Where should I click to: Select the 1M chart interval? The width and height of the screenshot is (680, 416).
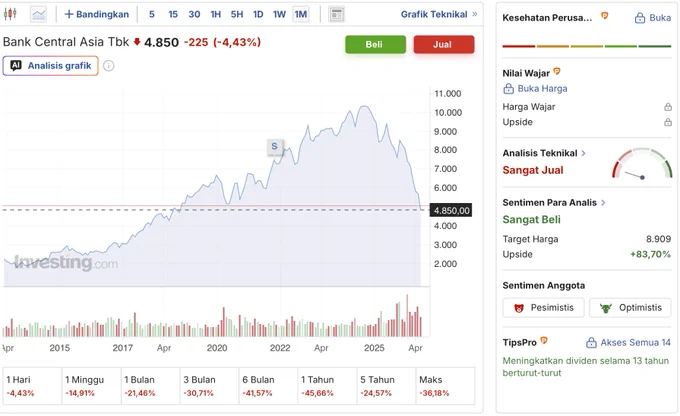[301, 14]
